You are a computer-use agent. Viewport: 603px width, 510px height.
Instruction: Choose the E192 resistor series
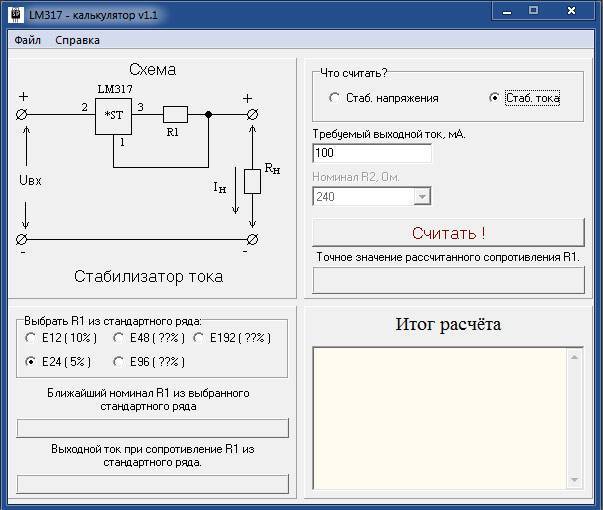(199, 338)
